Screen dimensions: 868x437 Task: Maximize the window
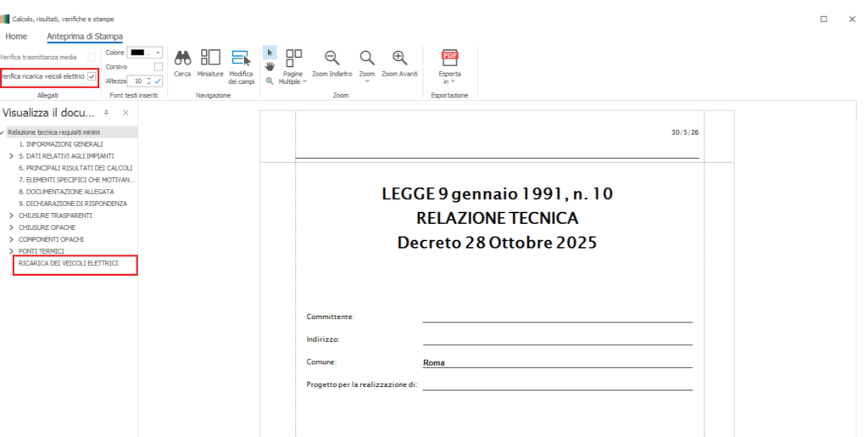(x=824, y=19)
